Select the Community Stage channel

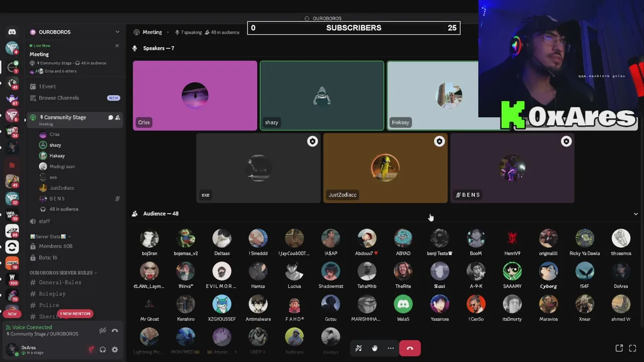pos(74,120)
